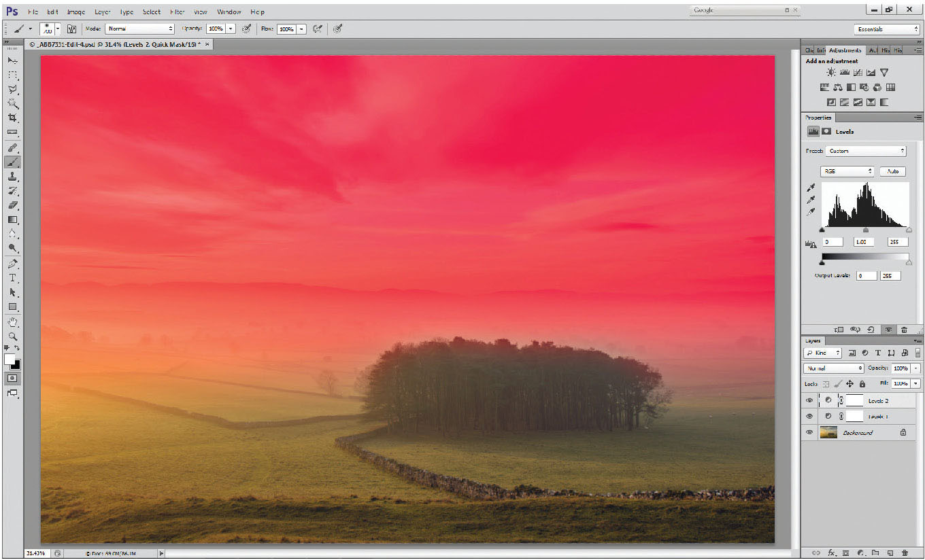925x560 pixels.
Task: Open the Layer menu
Action: (103, 12)
